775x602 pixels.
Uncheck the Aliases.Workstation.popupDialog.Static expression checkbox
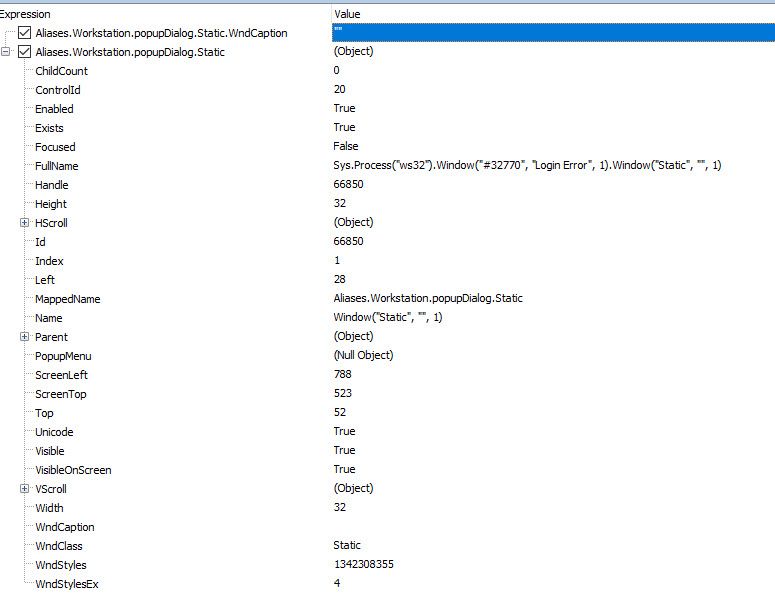tap(25, 52)
